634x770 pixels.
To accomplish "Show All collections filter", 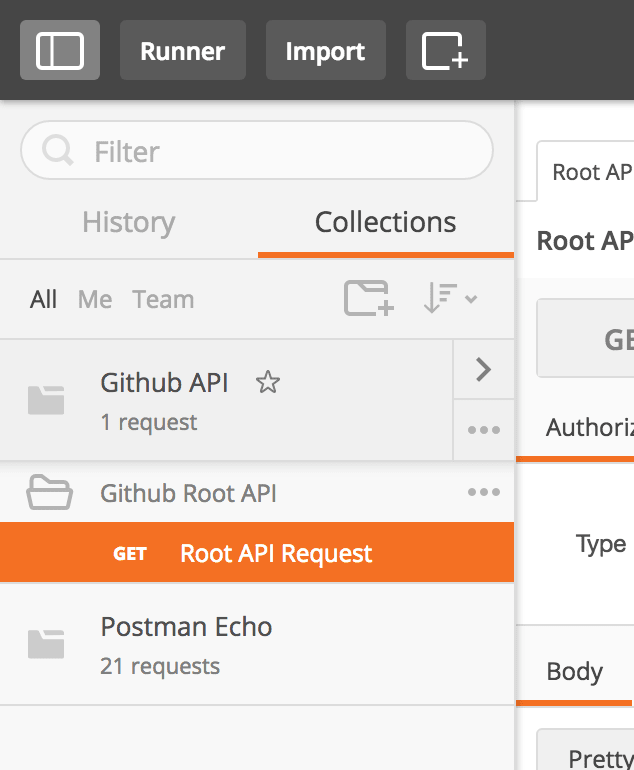I will click(43, 300).
